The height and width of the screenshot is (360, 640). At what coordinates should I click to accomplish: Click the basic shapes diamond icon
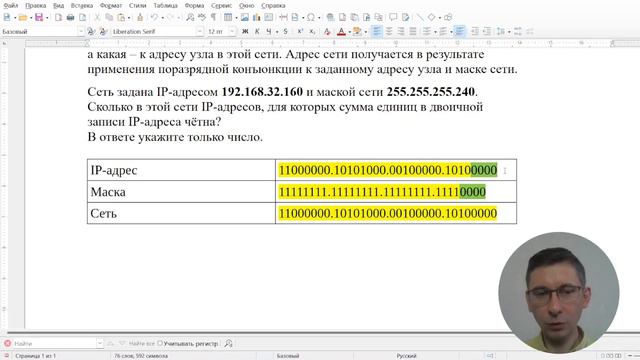(x=431, y=17)
